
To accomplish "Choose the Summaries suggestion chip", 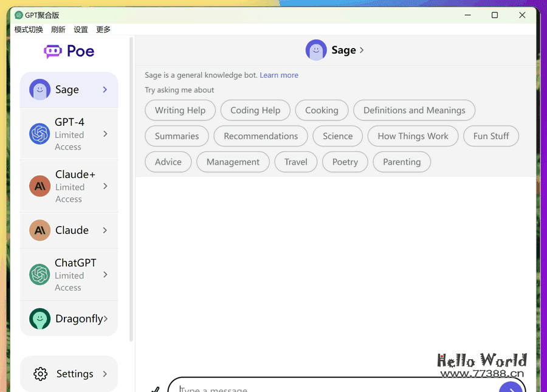I will click(x=177, y=136).
